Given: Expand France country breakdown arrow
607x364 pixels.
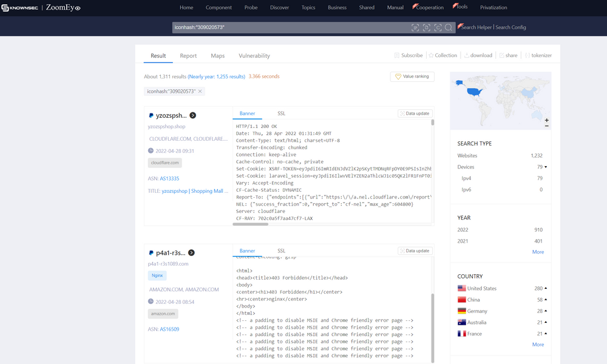Looking at the screenshot, I should click(546, 334).
